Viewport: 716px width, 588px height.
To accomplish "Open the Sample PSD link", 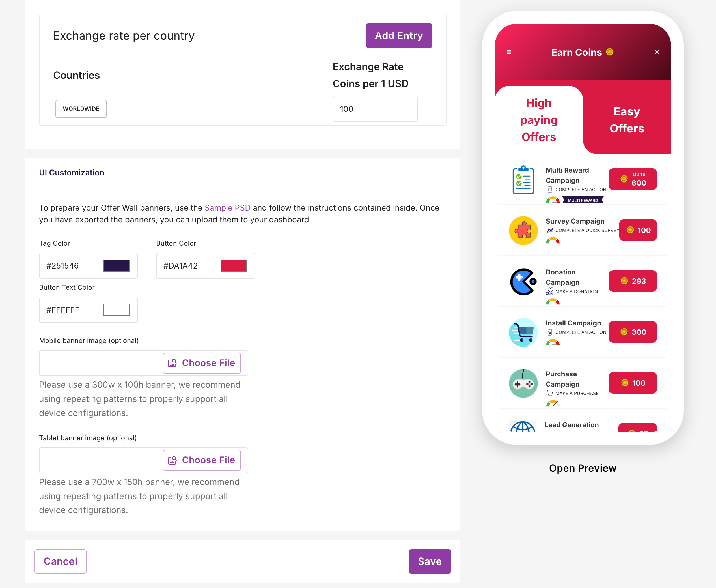I will (x=227, y=208).
